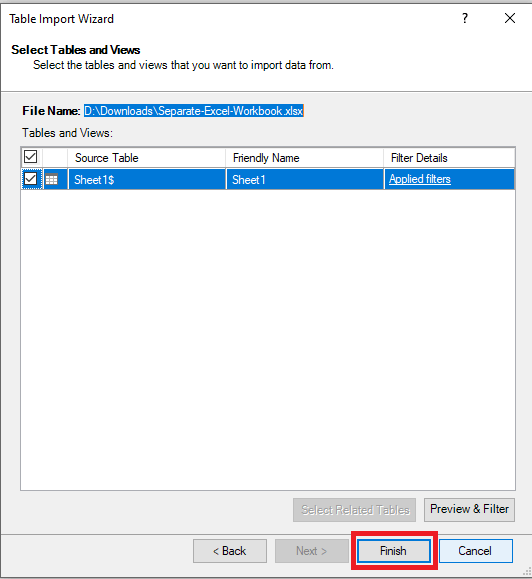This screenshot has height=579, width=532.
Task: Click the Source Table column header
Action: (147, 158)
